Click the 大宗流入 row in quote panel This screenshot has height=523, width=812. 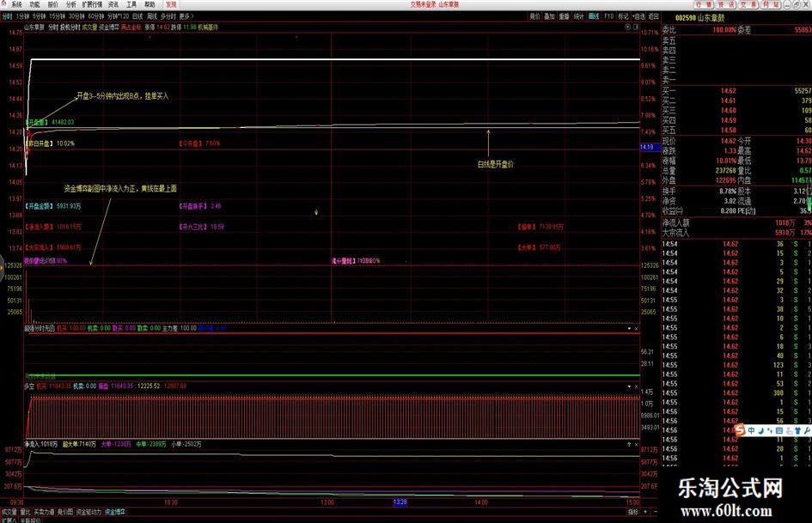(x=736, y=233)
